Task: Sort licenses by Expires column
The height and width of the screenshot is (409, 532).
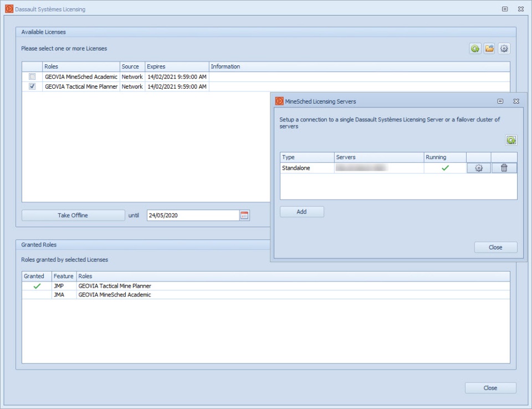Action: tap(177, 67)
